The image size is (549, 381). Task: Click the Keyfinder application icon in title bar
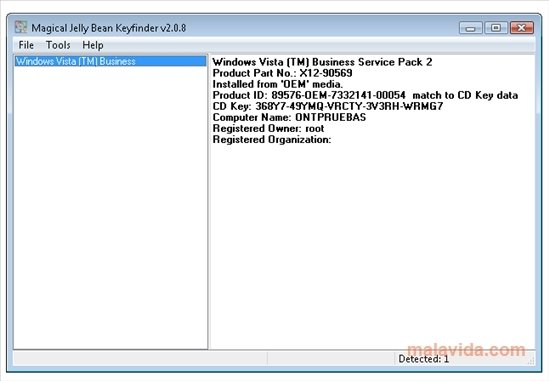coord(21,27)
